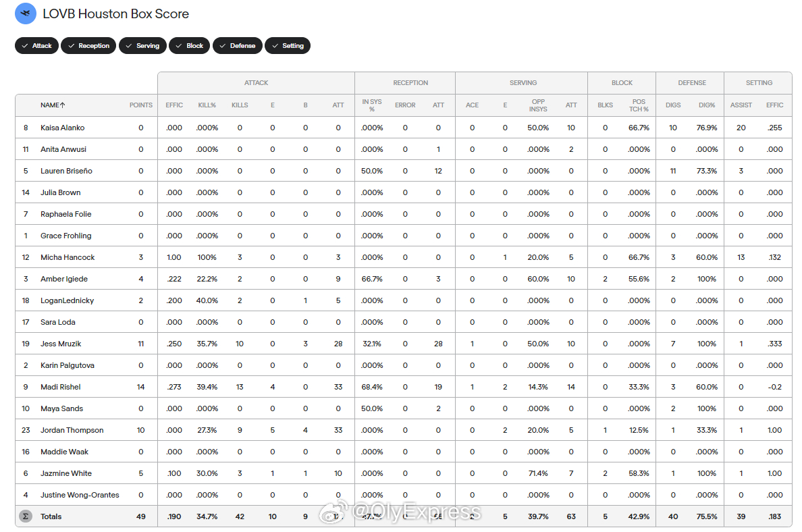
Task: Sort by attack EFFIC column header
Action: coord(174,105)
